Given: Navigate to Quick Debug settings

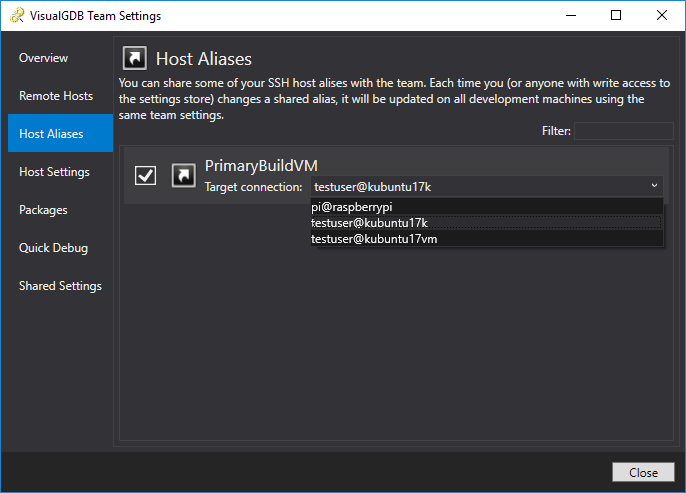Looking at the screenshot, I should [x=53, y=248].
